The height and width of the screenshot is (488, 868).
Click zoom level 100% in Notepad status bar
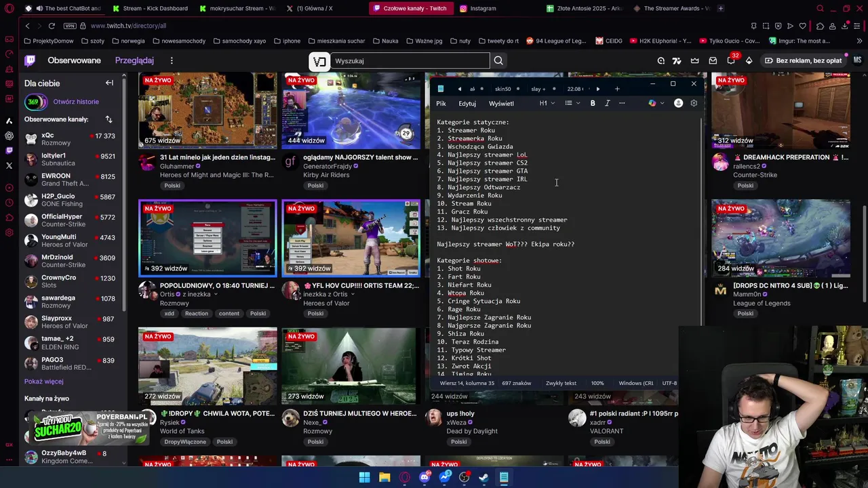click(597, 383)
